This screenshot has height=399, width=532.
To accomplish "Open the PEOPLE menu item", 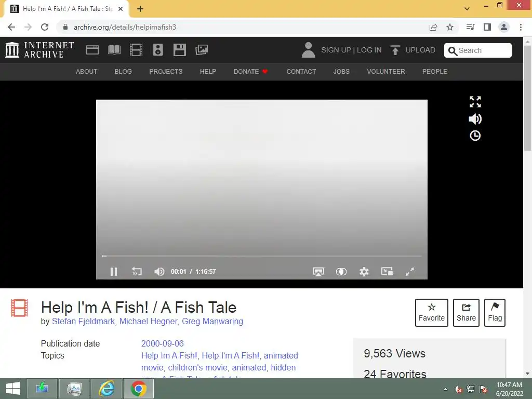I will coord(435,72).
